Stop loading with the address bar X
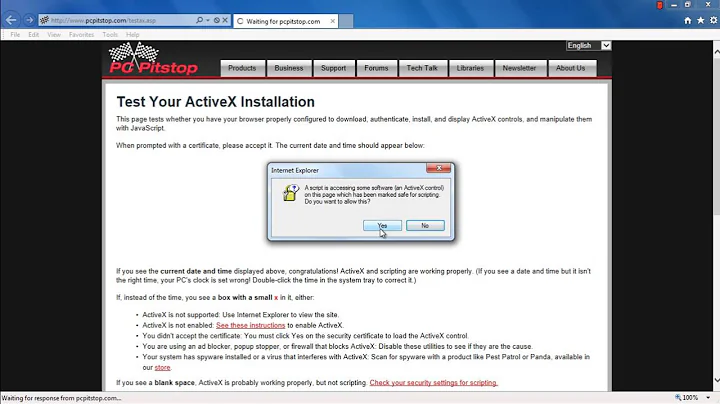 (x=225, y=20)
